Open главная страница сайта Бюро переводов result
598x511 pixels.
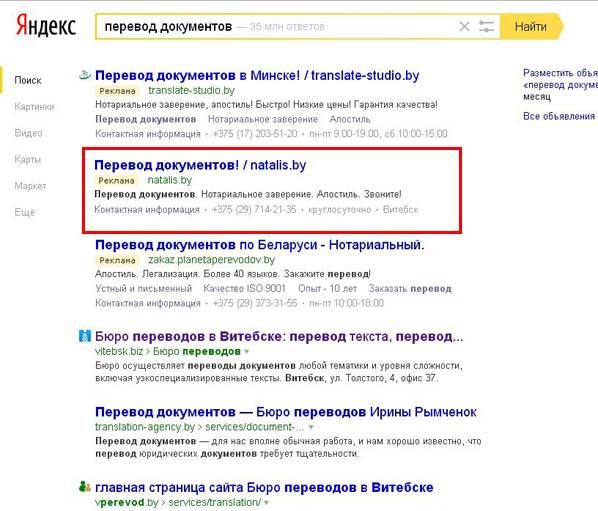pos(264,487)
